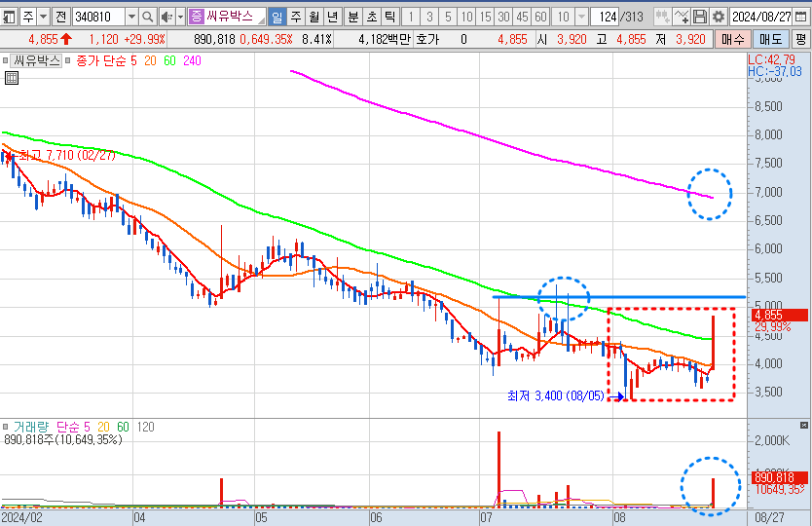Click the speaker sound alert icon

tap(166, 18)
